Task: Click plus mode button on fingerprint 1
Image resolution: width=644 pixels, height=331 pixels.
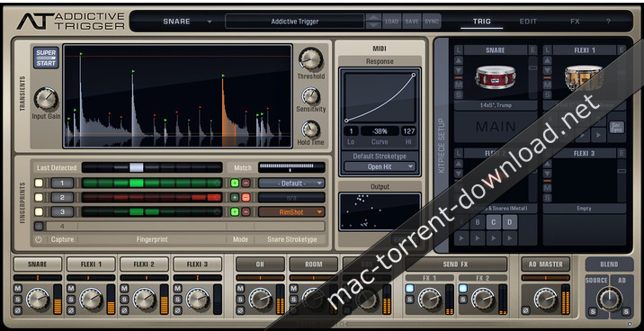Action: tap(235, 183)
